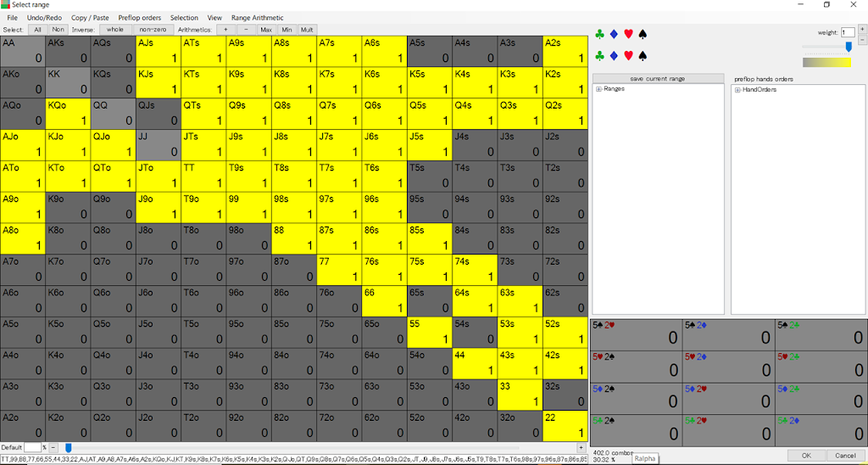
Task: Click the minus button beside the Default slider
Action: (x=53, y=448)
